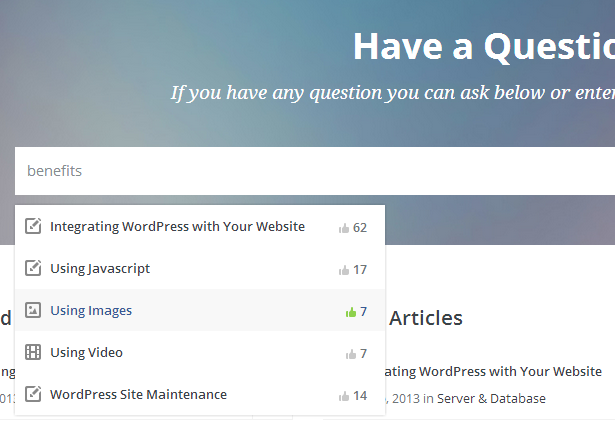Open WordPress Site Maintenance suggestion
Screen dimensions: 615x430
pos(138,395)
